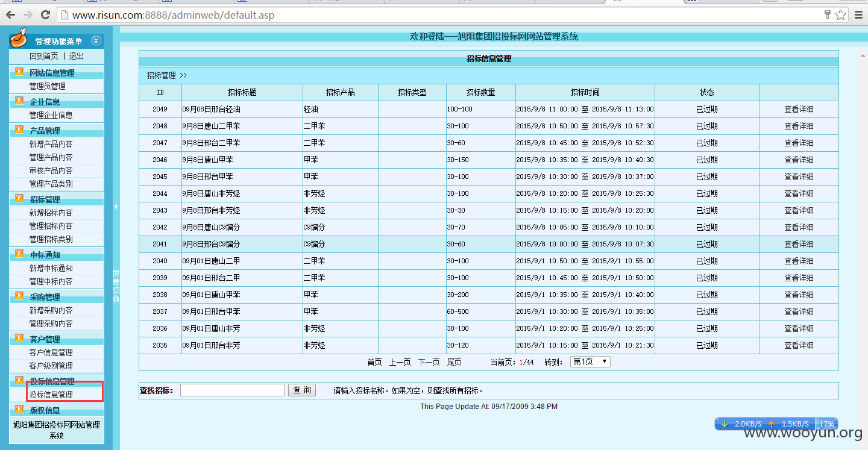This screenshot has width=868, height=450.
Task: Click the orange arrow icon beside 中标通知
Action: point(19,254)
